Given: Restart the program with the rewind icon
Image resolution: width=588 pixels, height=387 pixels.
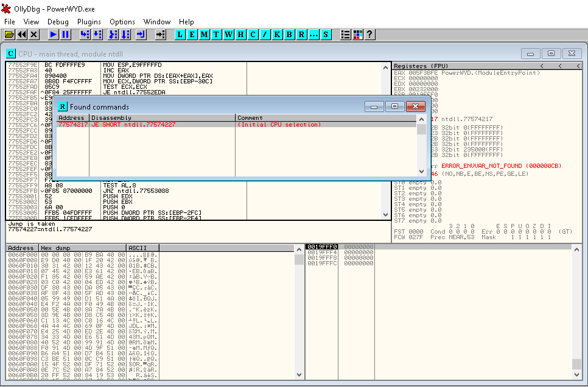Looking at the screenshot, I should (22, 35).
